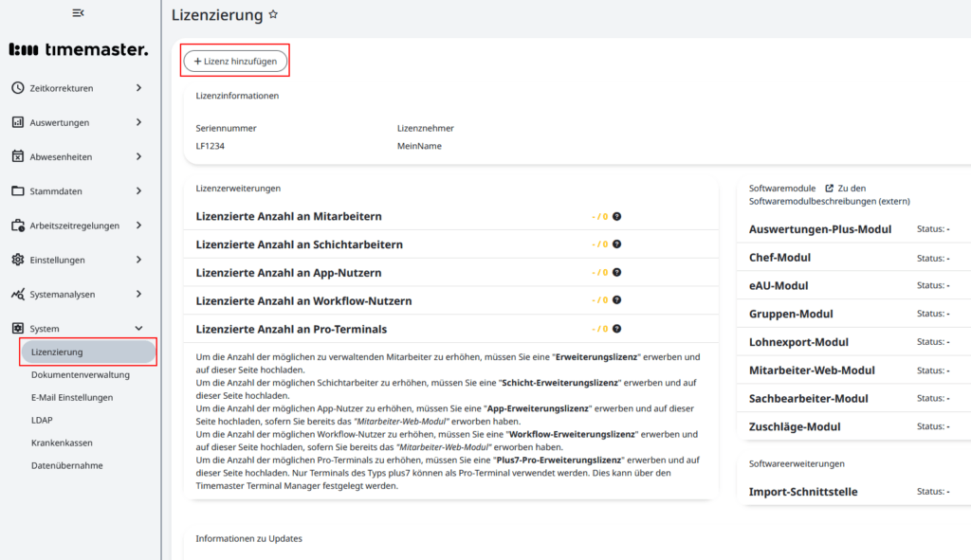This screenshot has width=971, height=560.
Task: Click the Lizenz hinzufügen button
Action: click(234, 59)
